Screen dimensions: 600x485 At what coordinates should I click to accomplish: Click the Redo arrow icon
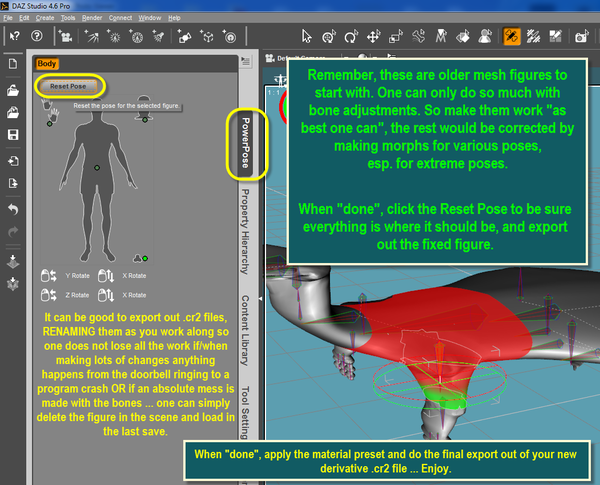coord(13,232)
